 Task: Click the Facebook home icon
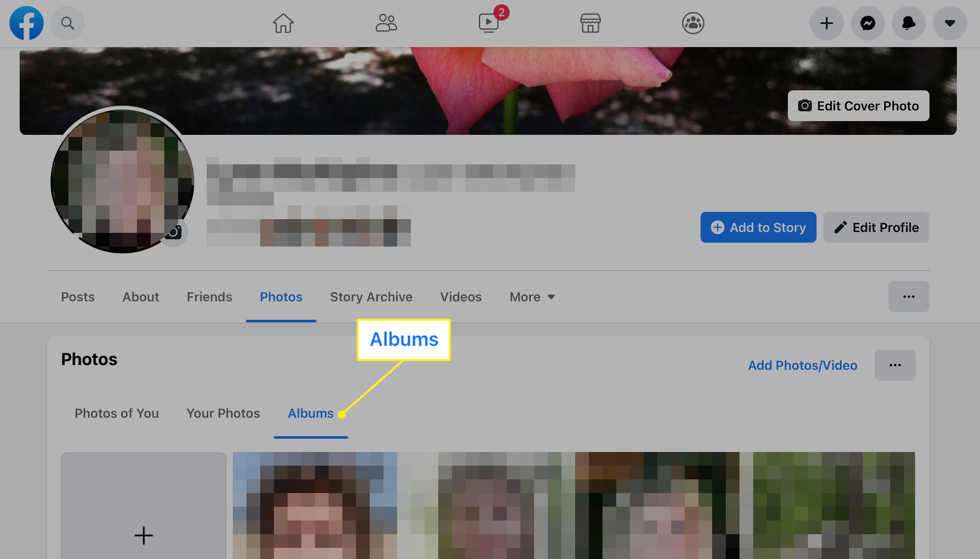coord(283,22)
